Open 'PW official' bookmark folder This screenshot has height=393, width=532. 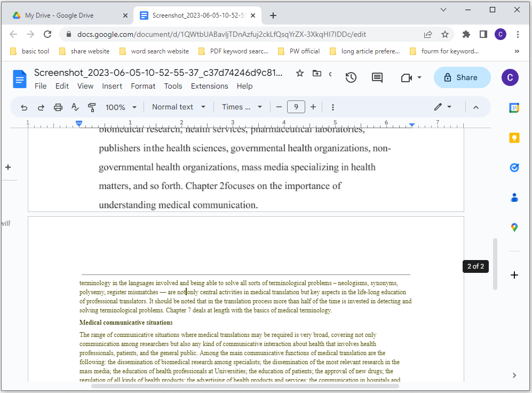point(299,51)
